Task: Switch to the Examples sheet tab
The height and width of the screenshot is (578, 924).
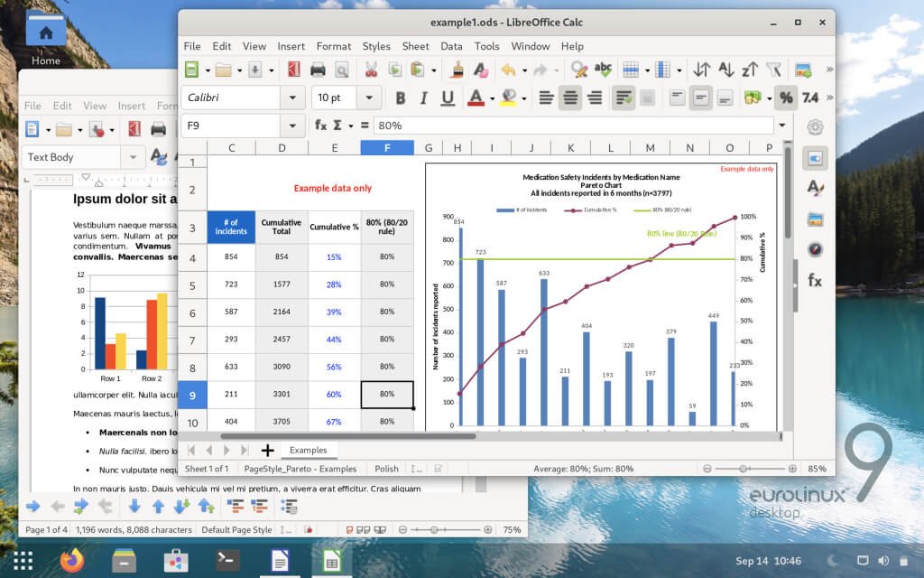Action: tap(310, 450)
